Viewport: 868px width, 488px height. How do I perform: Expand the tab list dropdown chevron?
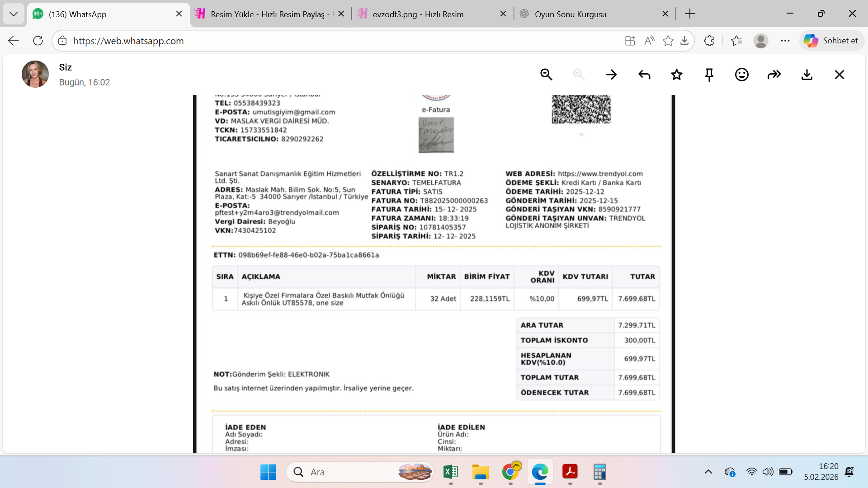coord(14,14)
